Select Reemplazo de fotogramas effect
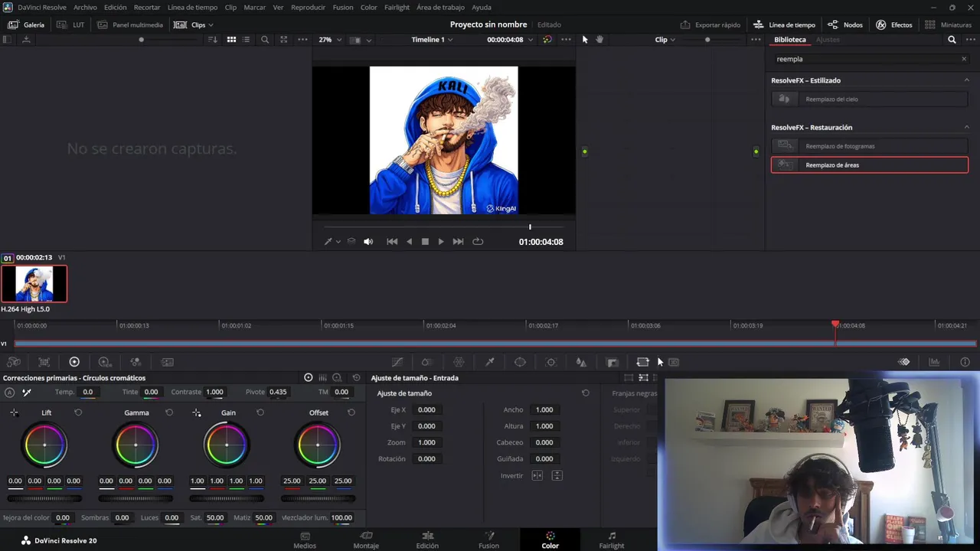The height and width of the screenshot is (551, 980). coord(870,145)
